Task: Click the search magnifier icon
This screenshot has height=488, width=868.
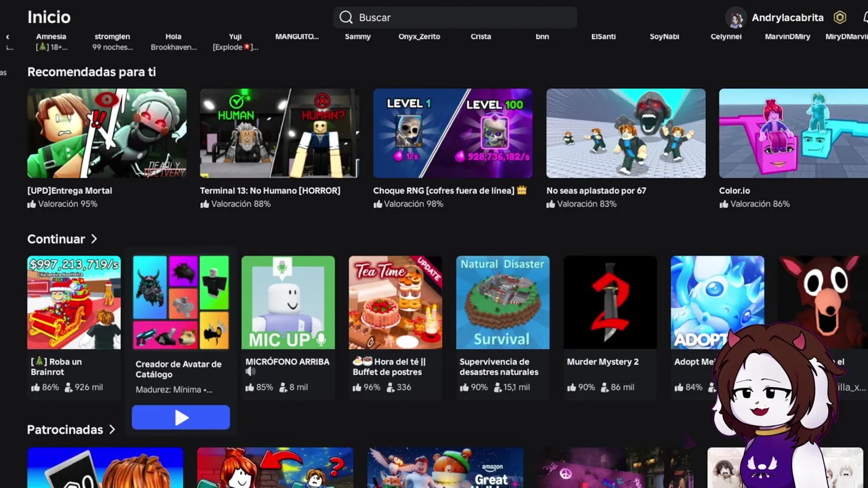Action: pos(346,18)
